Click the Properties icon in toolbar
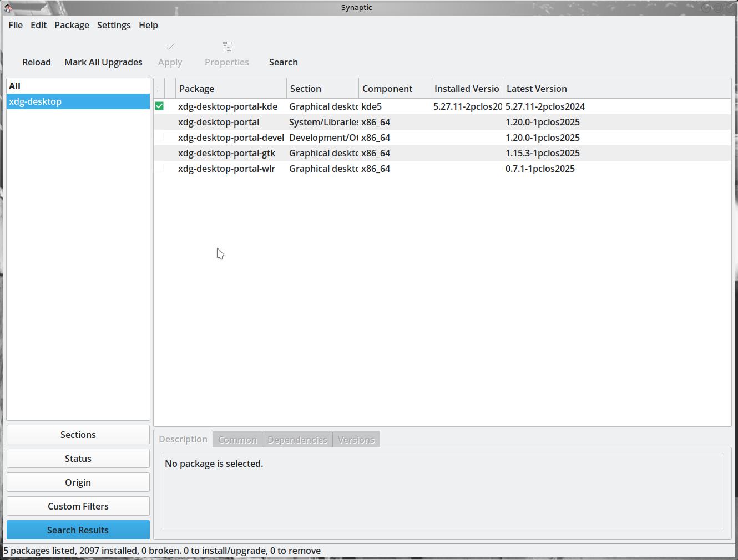This screenshot has height=560, width=738. pyautogui.click(x=227, y=47)
